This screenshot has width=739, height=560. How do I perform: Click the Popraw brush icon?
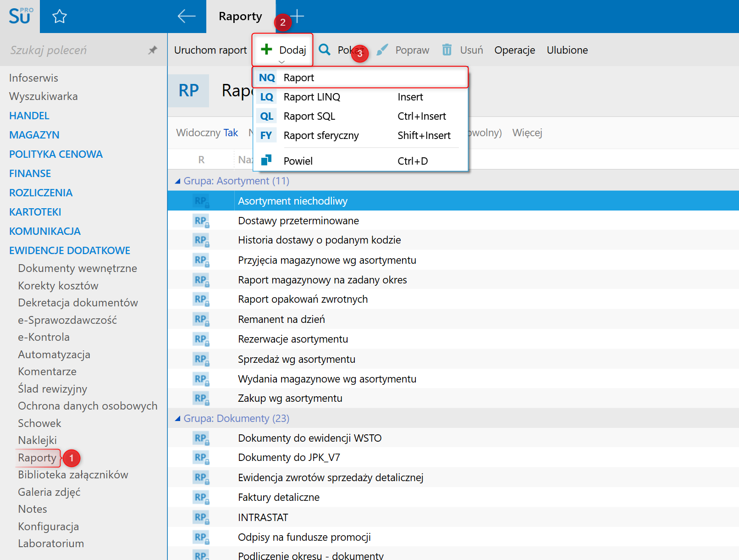coord(382,50)
